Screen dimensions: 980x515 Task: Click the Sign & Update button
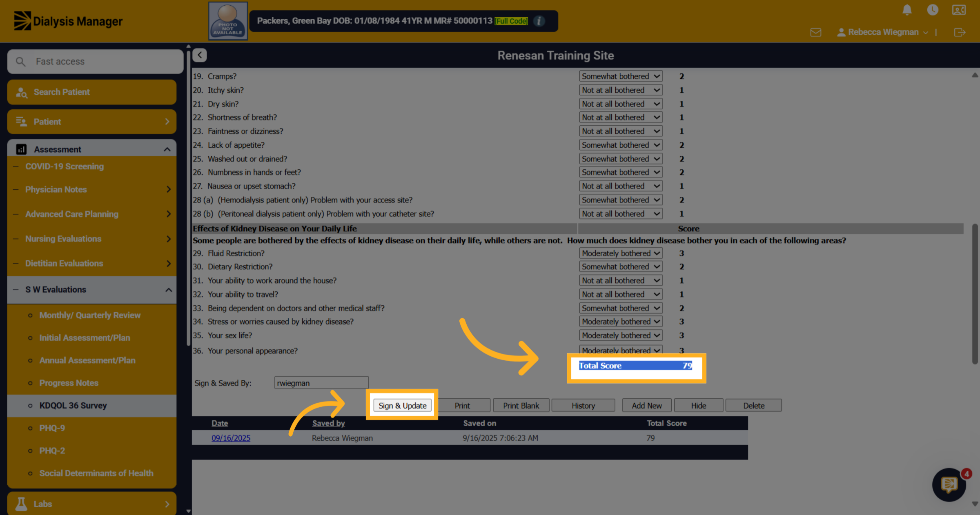(x=402, y=406)
